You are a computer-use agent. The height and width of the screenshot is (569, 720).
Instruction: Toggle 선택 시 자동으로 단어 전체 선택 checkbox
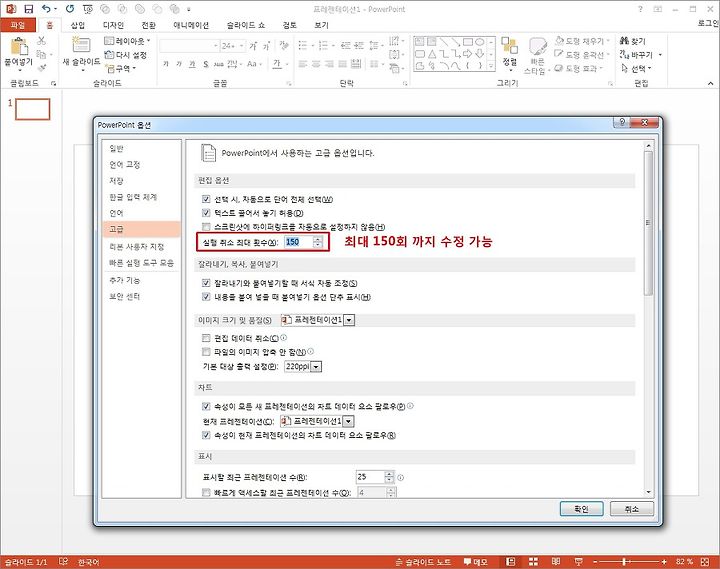click(x=206, y=199)
